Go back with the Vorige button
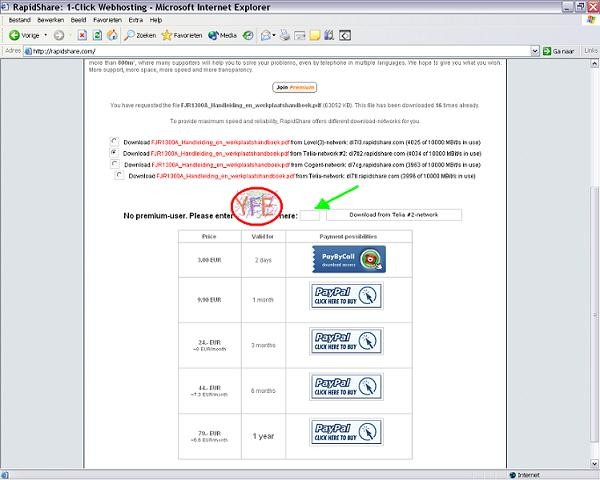Viewport: 600px width, 480px height. coord(24,35)
